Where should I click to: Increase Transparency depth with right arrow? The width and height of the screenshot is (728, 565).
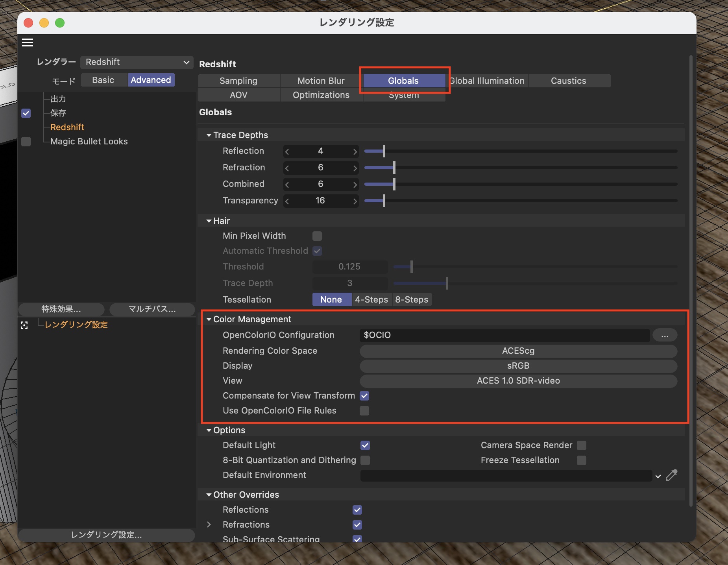pyautogui.click(x=355, y=201)
